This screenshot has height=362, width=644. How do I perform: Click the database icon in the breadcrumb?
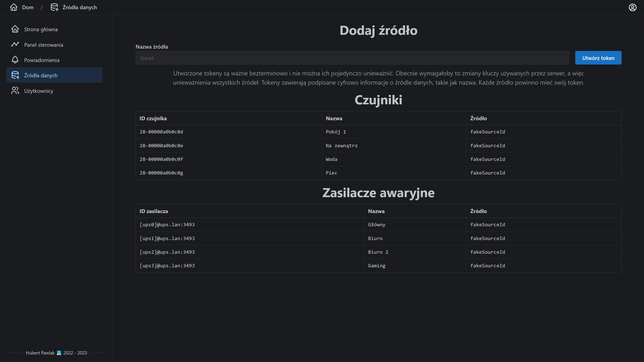(x=55, y=7)
